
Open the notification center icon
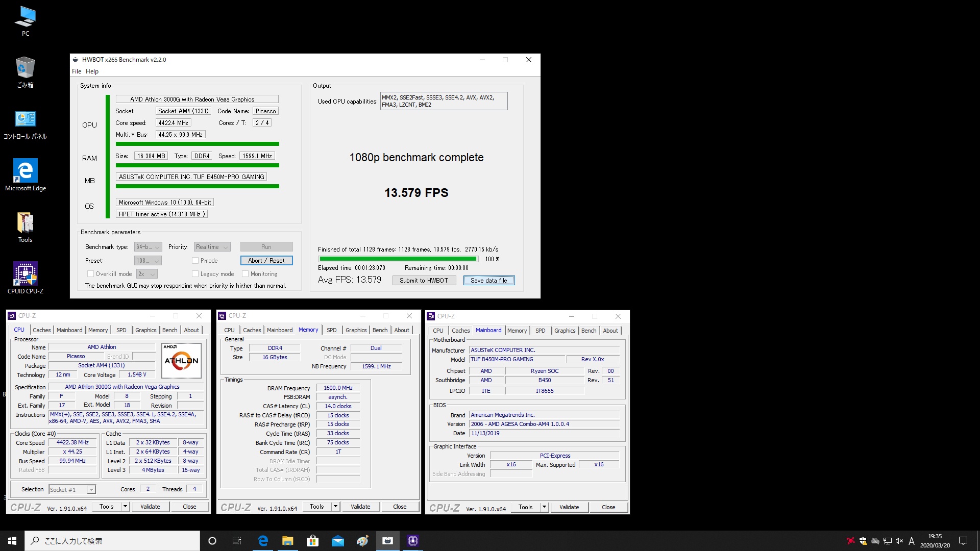[963, 541]
